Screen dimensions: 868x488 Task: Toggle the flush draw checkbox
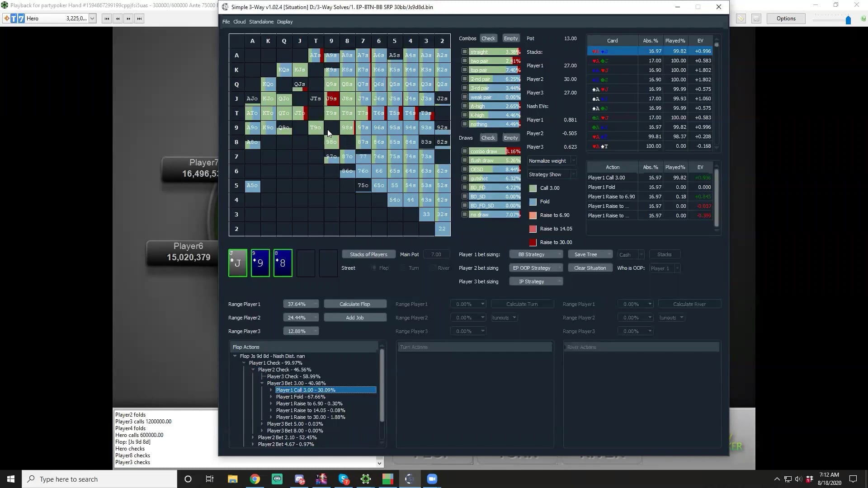[464, 160]
